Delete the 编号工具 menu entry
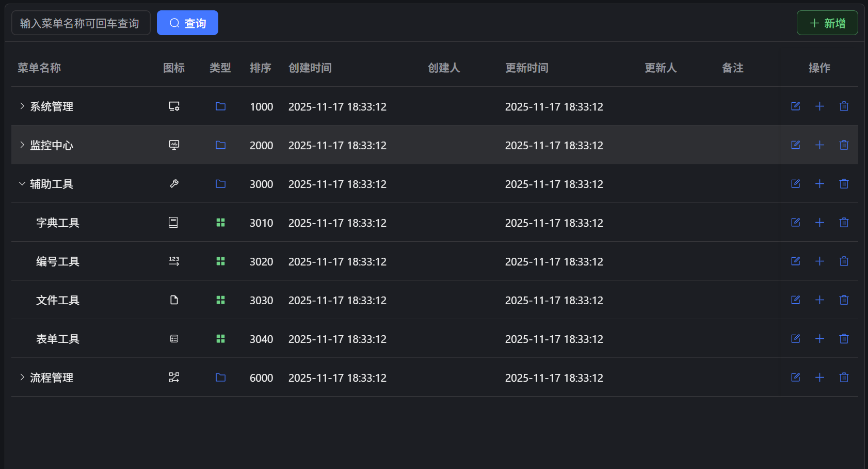The width and height of the screenshot is (868, 469). (x=844, y=261)
